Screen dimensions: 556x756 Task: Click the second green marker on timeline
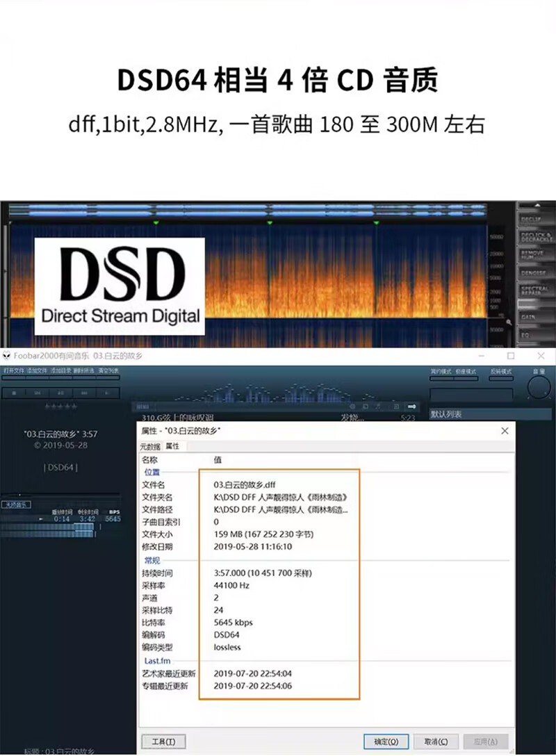tap(270, 222)
